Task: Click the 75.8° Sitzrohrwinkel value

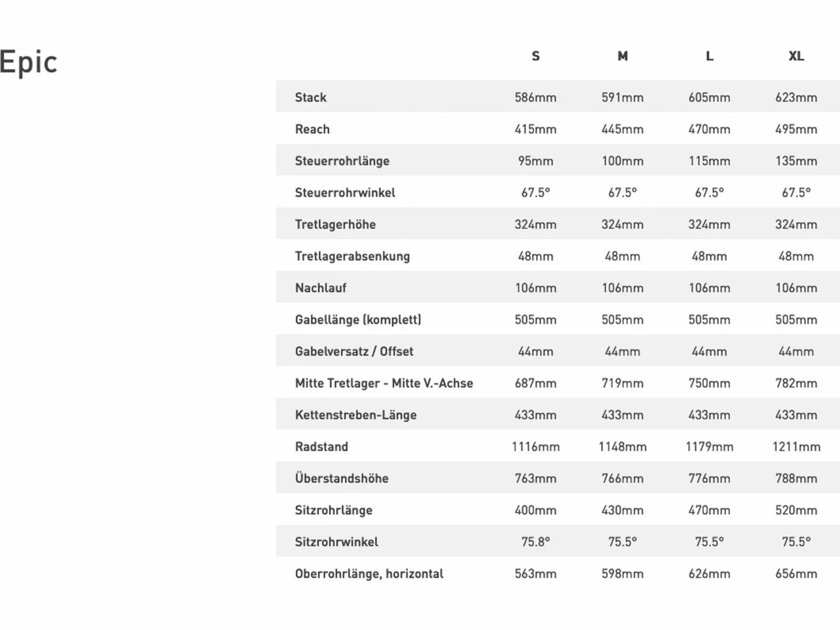Action: pyautogui.click(x=535, y=542)
